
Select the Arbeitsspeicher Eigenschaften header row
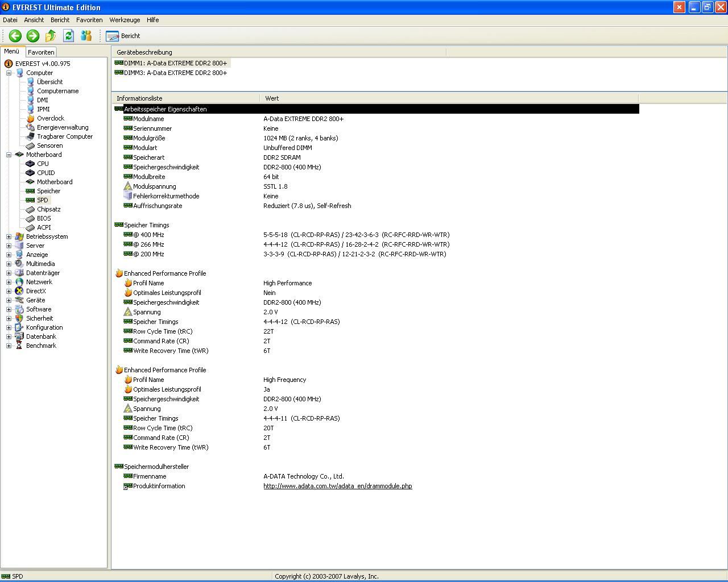[x=377, y=109]
